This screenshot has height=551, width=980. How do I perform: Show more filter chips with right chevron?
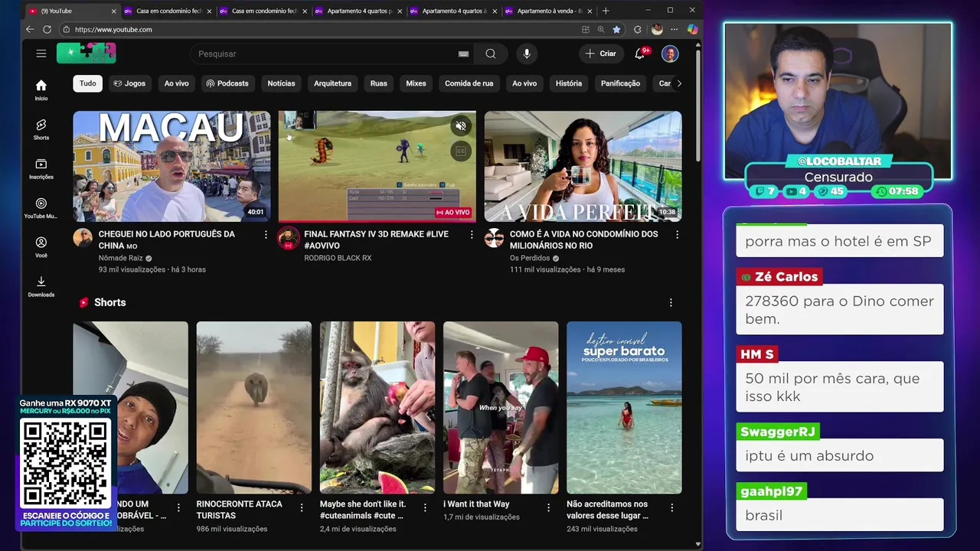(678, 83)
